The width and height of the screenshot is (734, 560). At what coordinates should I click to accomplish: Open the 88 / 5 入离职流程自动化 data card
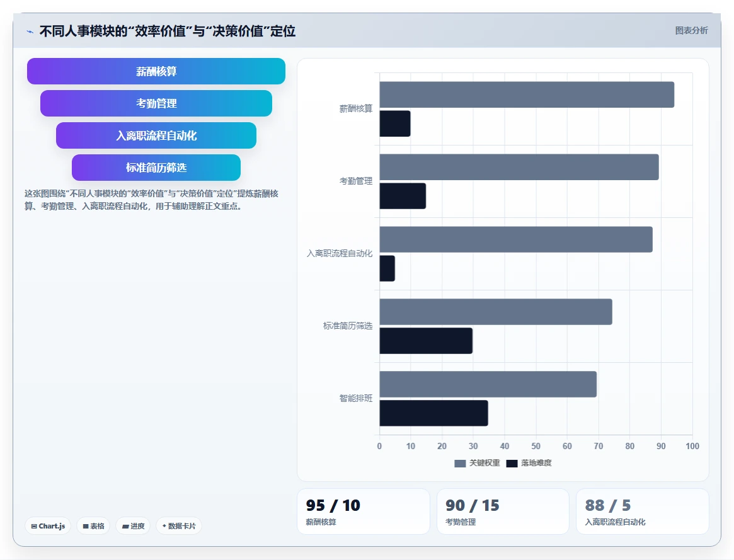pyautogui.click(x=642, y=511)
